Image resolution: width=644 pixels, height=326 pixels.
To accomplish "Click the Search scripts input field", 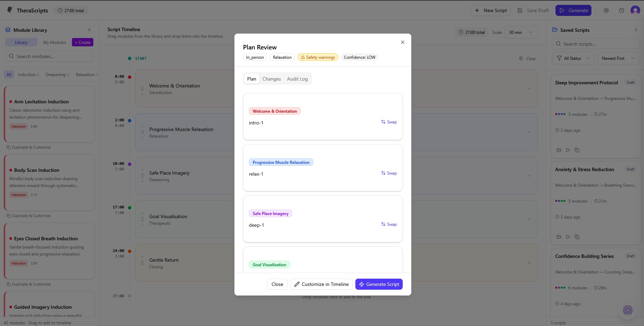I will point(595,44).
